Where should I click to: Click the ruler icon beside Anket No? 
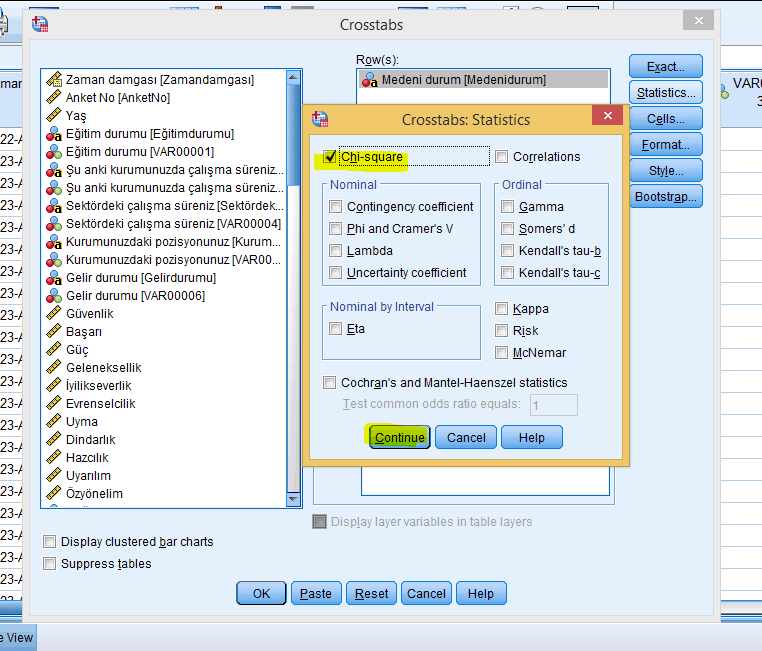click(x=55, y=97)
